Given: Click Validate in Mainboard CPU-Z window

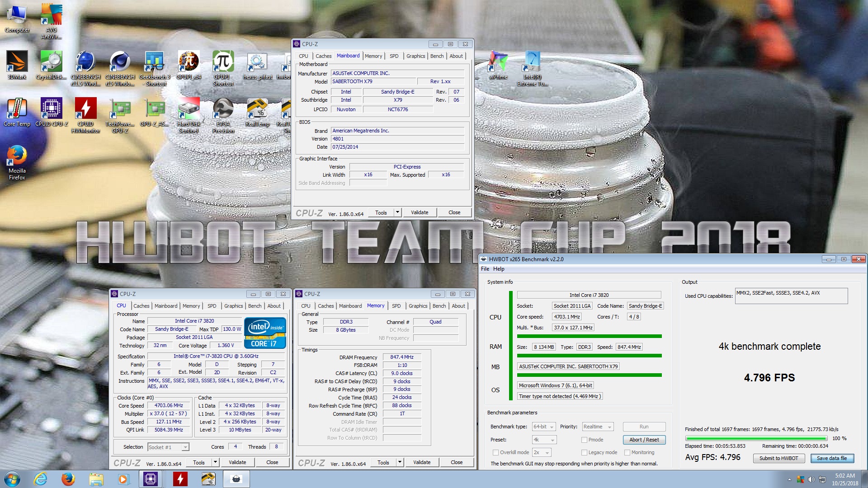Looking at the screenshot, I should click(x=420, y=212).
